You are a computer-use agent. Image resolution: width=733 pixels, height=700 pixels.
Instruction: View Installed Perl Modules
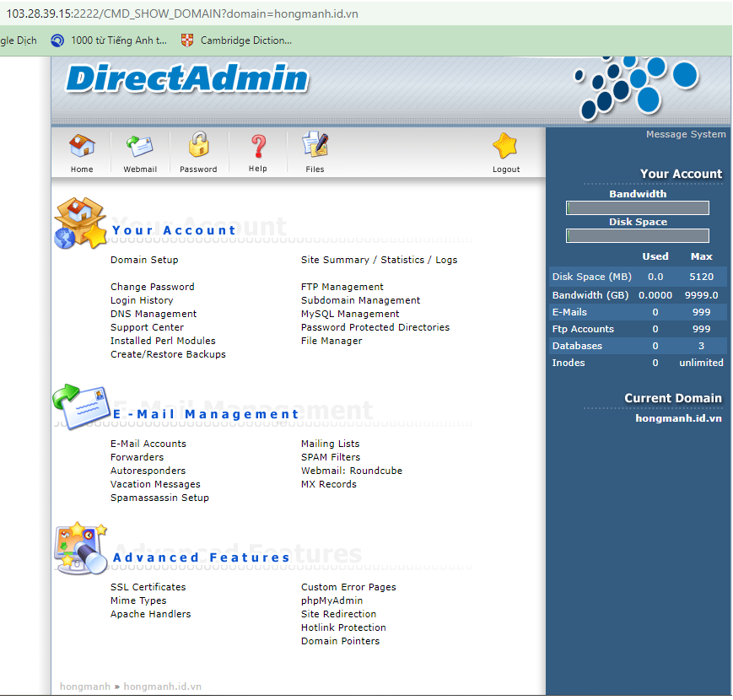(163, 341)
